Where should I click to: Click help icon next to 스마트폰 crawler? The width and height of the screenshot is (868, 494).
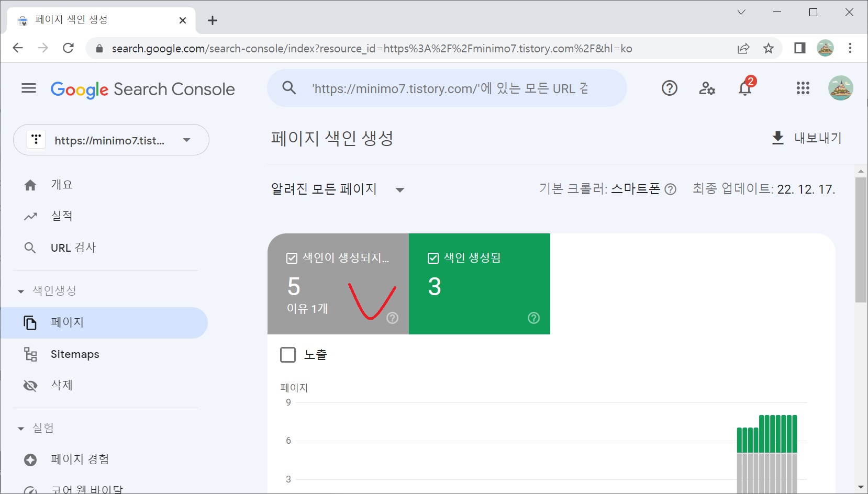671,189
